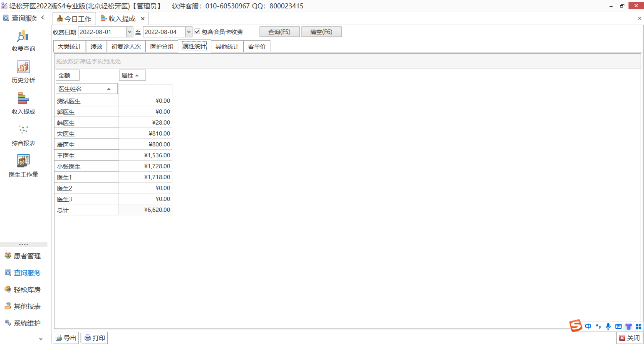Select the 郭医生 row
Image resolution: width=644 pixels, height=344 pixels.
[87, 112]
